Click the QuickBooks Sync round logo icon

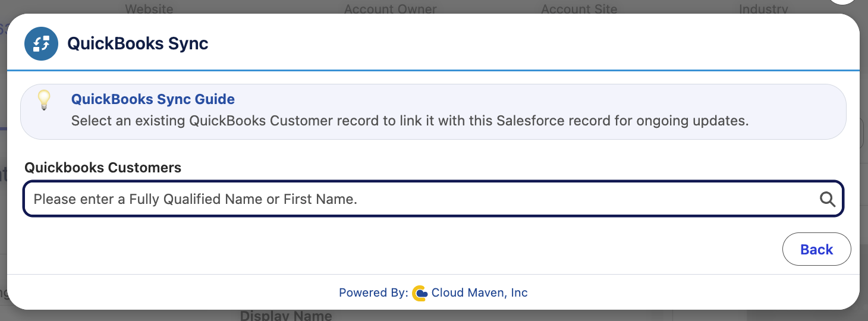(41, 43)
